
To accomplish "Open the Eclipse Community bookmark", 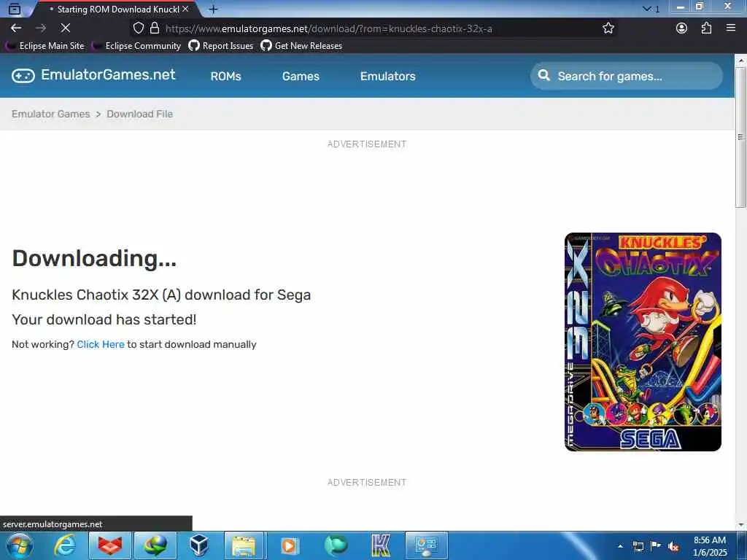I will pos(137,46).
